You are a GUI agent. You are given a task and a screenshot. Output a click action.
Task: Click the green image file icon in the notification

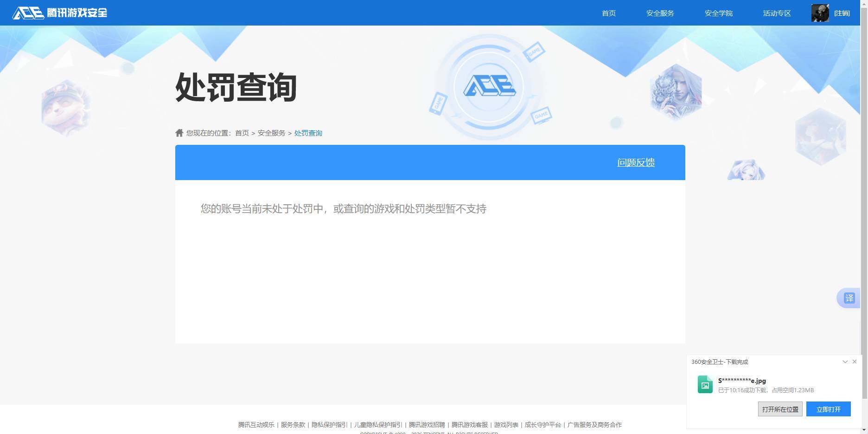pyautogui.click(x=705, y=384)
